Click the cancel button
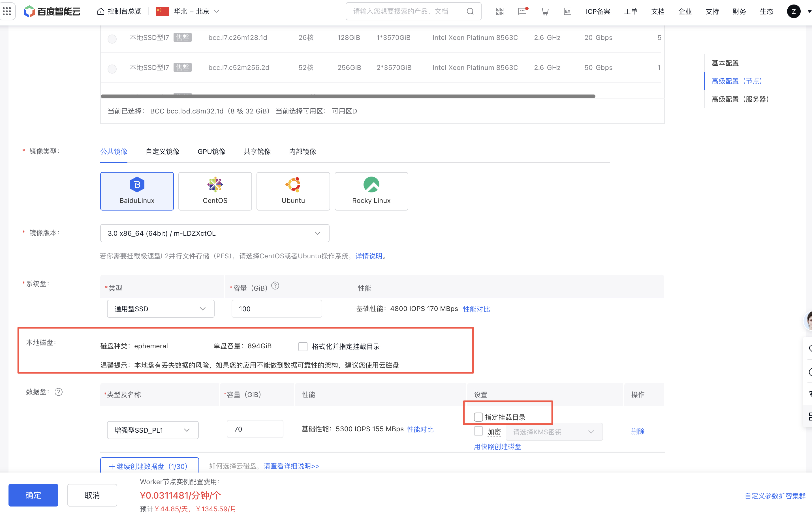This screenshot has width=812, height=515. point(92,495)
